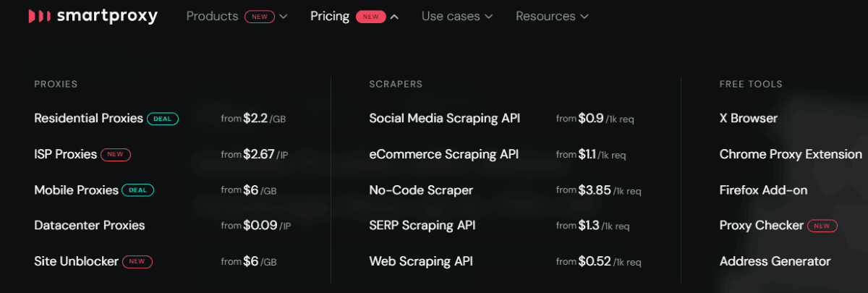
Task: Click the SCRAPERS section heading
Action: point(396,84)
